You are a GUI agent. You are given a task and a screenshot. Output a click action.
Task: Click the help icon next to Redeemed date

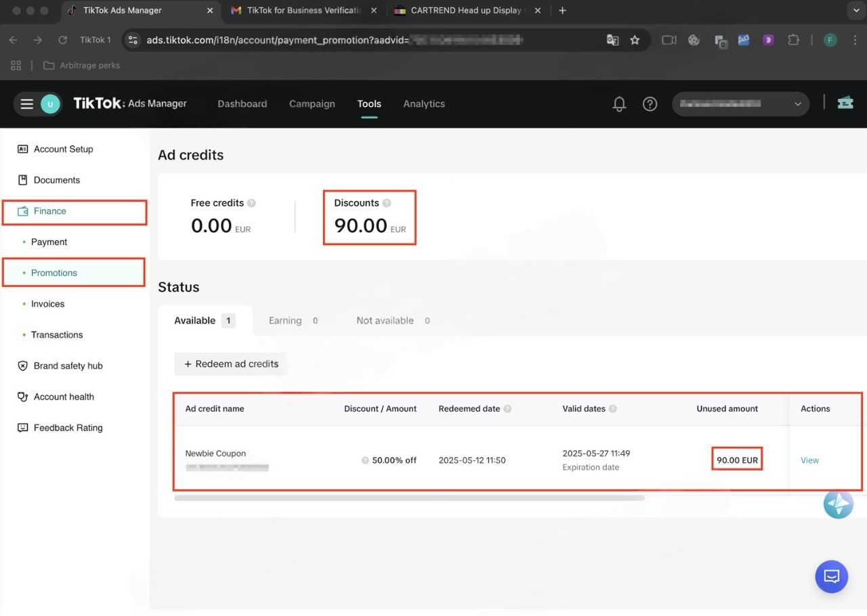pos(507,409)
